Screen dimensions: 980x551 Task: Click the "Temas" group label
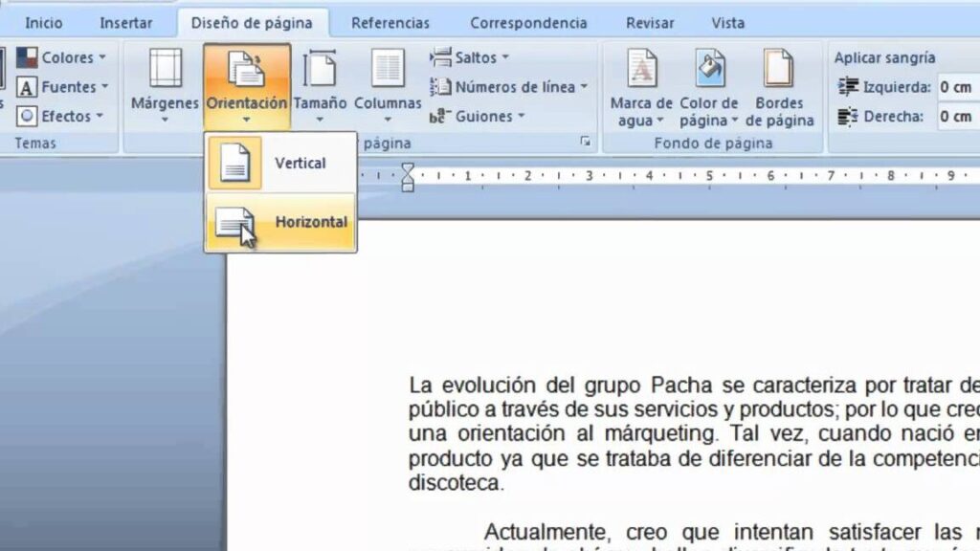35,143
